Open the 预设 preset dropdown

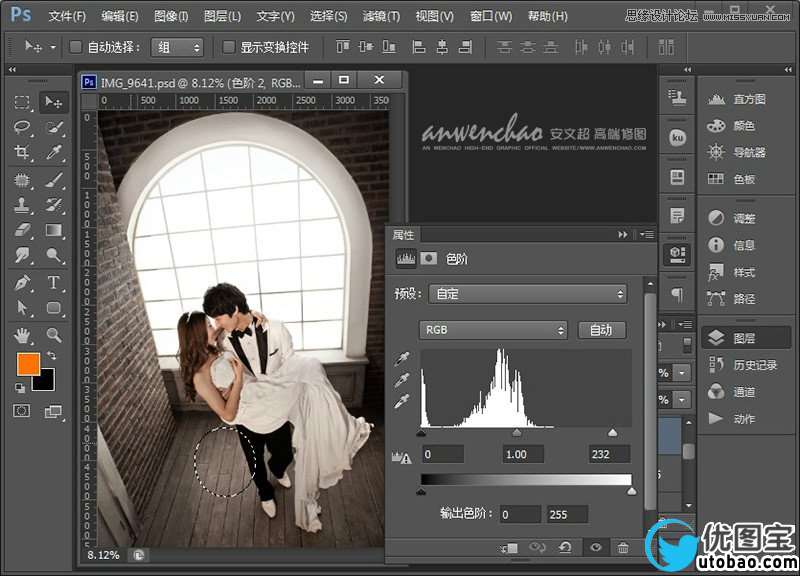[x=528, y=294]
